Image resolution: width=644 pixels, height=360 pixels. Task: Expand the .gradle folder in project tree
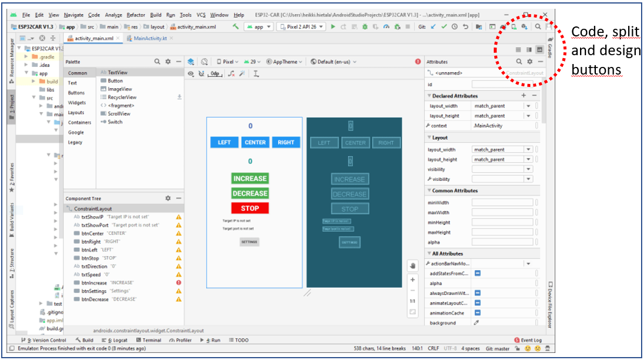(x=26, y=57)
